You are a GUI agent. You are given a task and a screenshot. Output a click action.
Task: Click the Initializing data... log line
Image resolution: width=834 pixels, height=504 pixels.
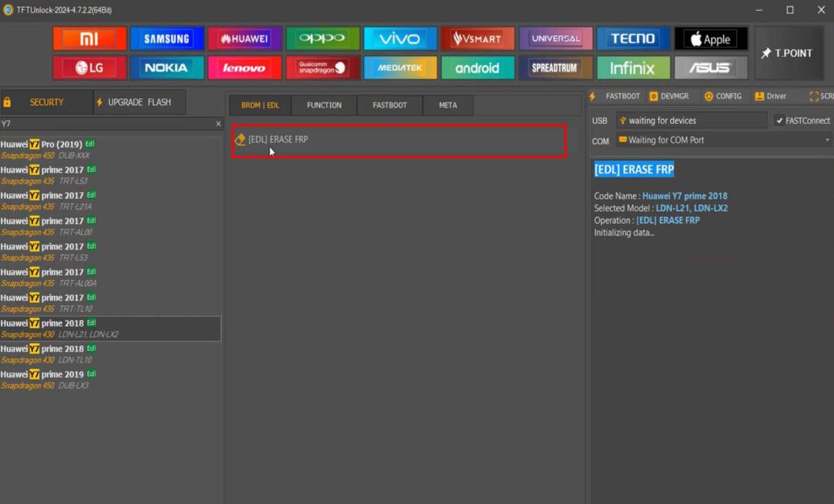click(624, 233)
